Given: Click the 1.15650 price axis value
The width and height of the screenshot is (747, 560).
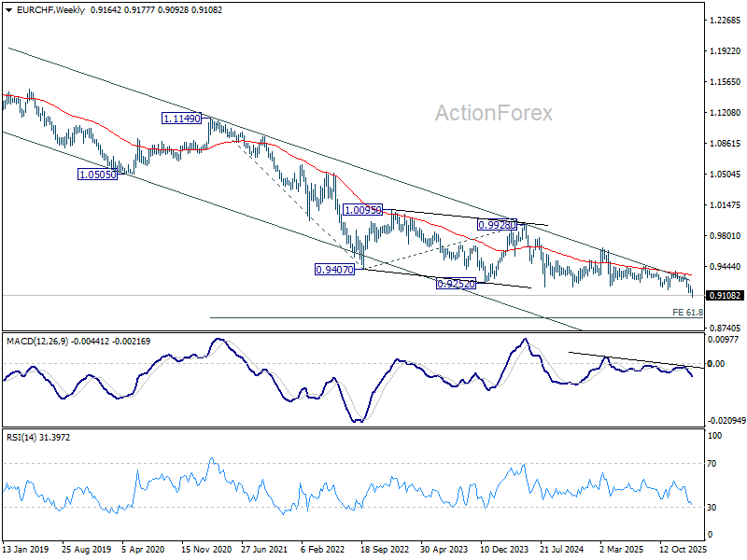Looking at the screenshot, I should (x=726, y=82).
